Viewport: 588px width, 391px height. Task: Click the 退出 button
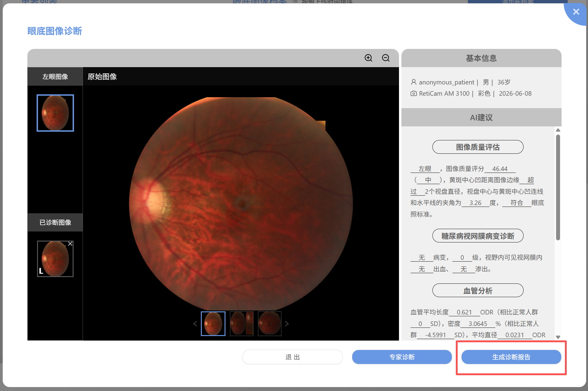point(293,357)
